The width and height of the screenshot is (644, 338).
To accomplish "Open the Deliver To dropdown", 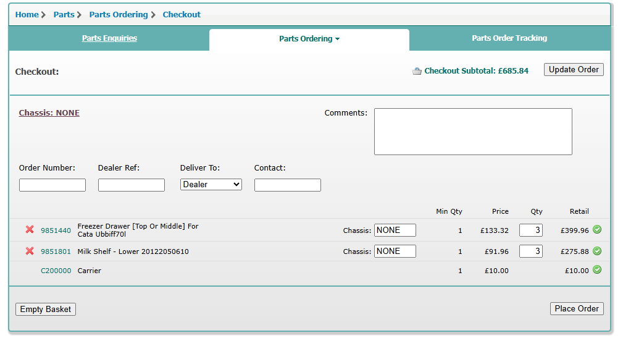I will [x=211, y=184].
